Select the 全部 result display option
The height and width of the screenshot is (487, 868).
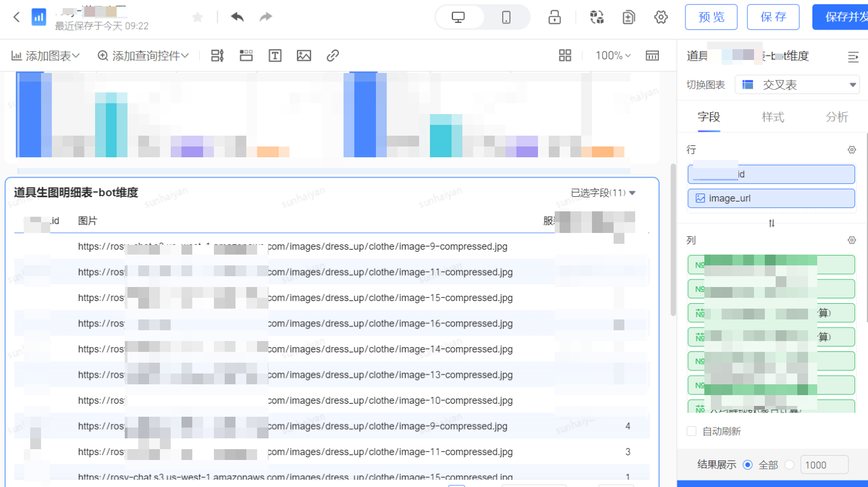[x=748, y=465]
